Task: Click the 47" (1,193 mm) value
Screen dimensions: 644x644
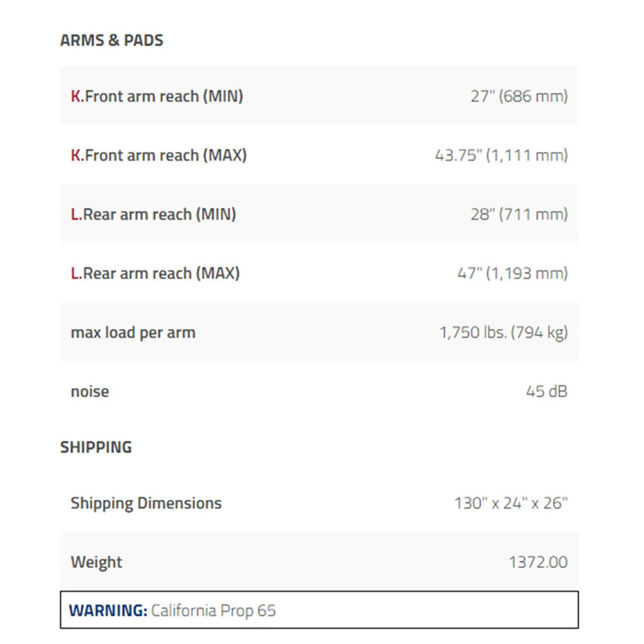Action: [x=513, y=273]
